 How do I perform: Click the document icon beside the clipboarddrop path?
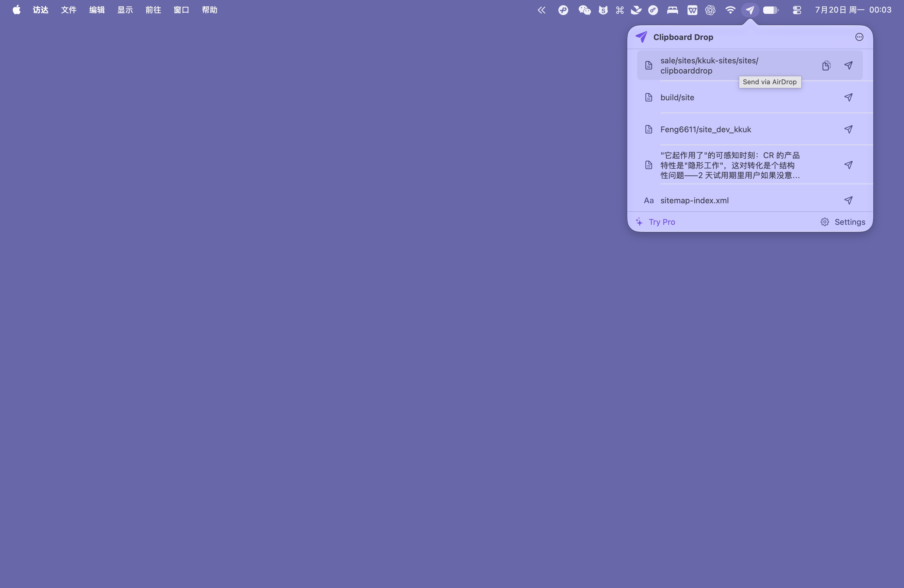tap(649, 65)
